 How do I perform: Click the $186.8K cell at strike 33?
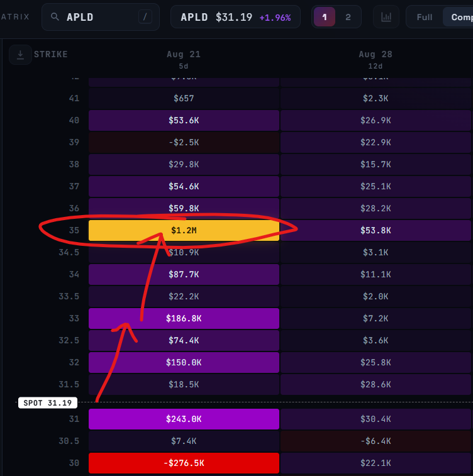184,318
